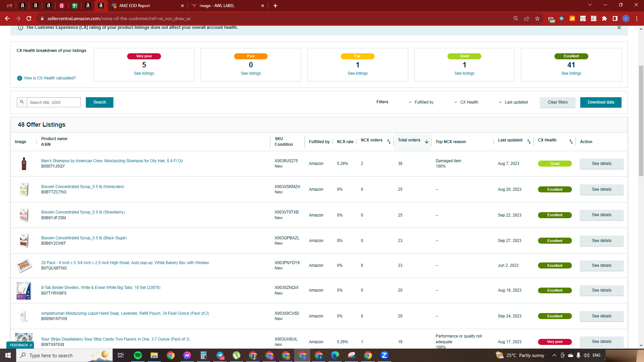
Task: Click the Good CX Health badge for Shampoo
Action: [555, 164]
